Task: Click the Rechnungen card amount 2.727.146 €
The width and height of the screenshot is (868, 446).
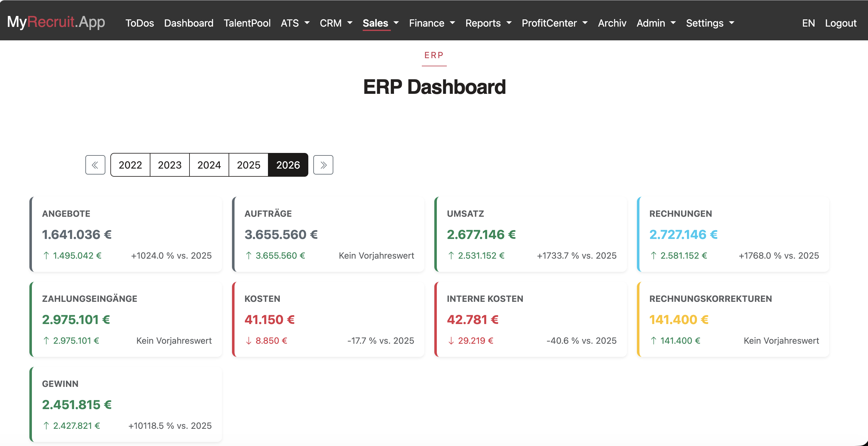Action: [683, 234]
